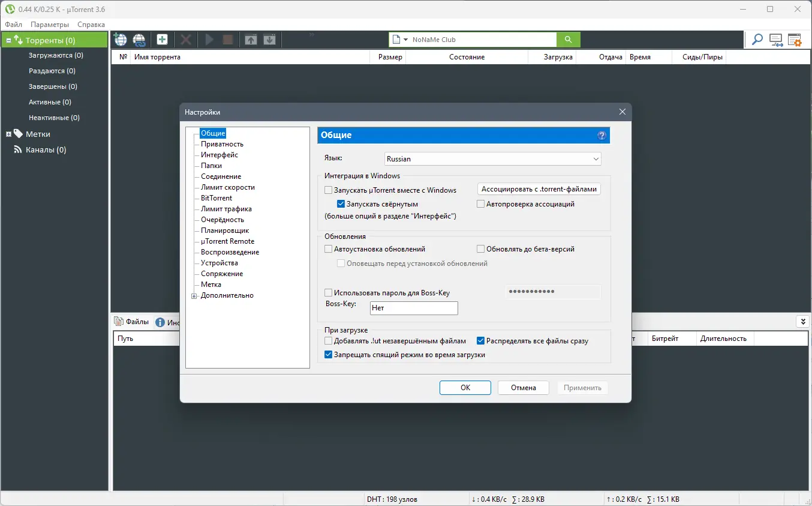Open the Справка menu
812x506 pixels.
click(x=91, y=25)
